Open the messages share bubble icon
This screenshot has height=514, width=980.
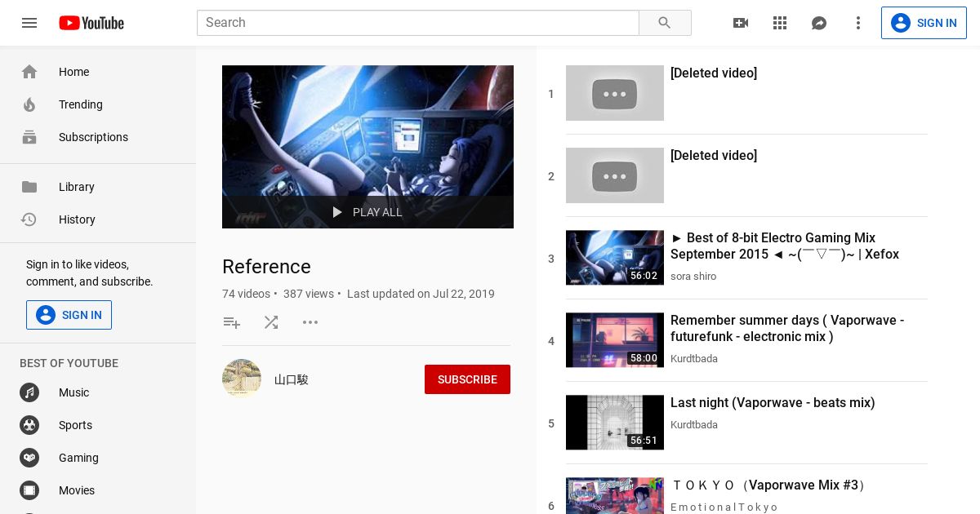819,23
